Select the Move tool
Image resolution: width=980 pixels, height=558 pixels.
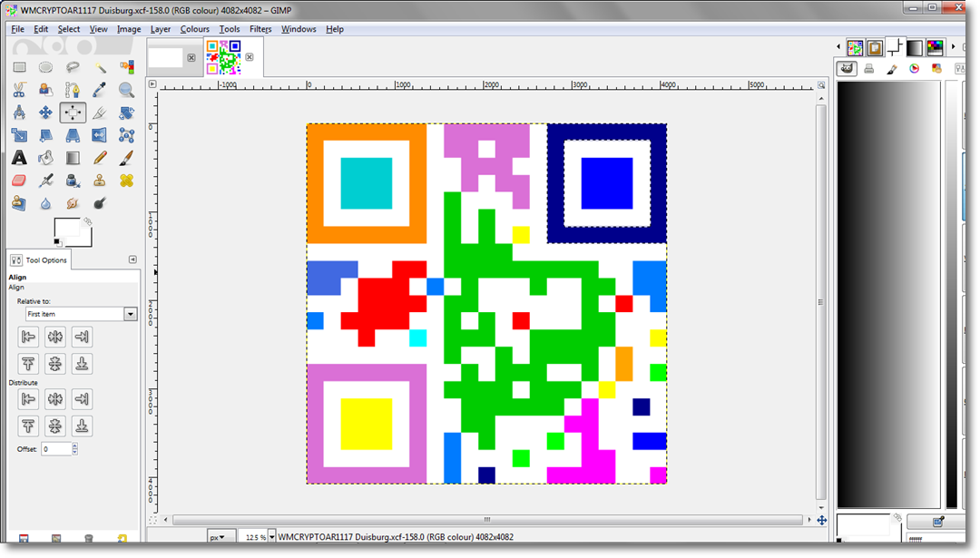click(45, 113)
